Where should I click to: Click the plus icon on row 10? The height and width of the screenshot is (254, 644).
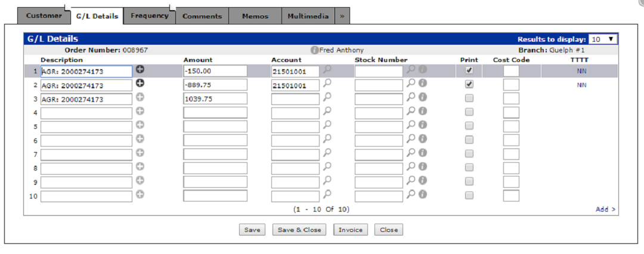click(140, 194)
